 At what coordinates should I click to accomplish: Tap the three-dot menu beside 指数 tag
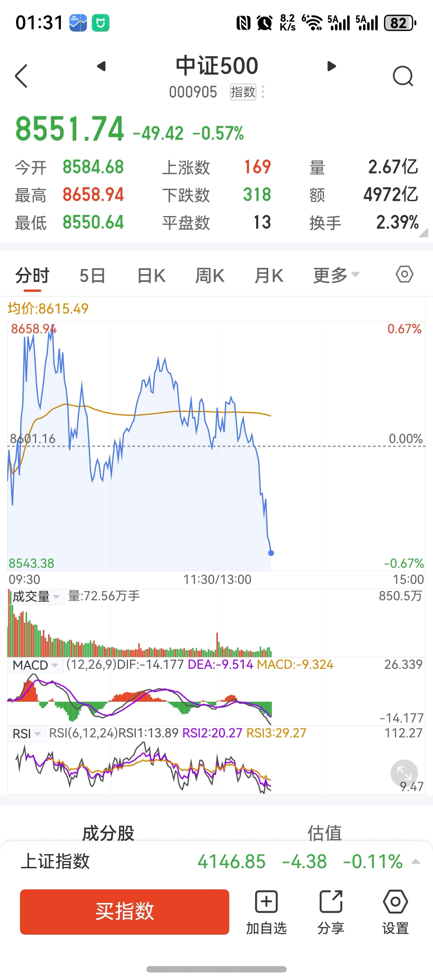[x=263, y=92]
